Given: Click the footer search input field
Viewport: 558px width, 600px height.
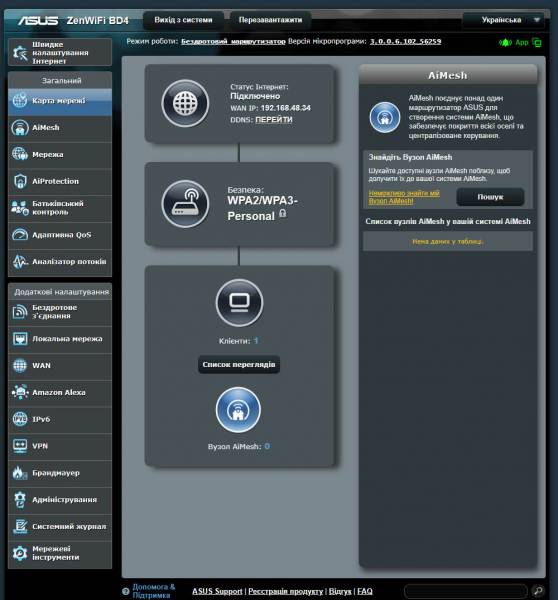Looking at the screenshot, I should pyautogui.click(x=466, y=591).
